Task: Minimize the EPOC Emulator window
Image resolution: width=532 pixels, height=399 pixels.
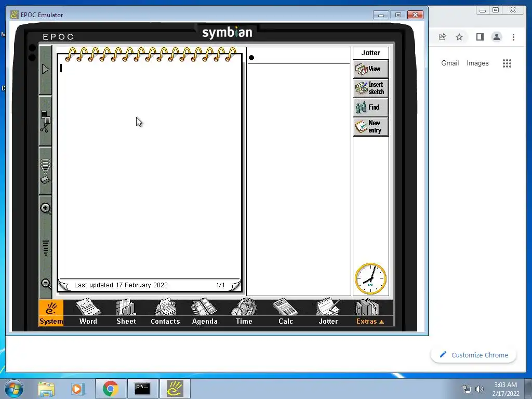Action: click(381, 15)
